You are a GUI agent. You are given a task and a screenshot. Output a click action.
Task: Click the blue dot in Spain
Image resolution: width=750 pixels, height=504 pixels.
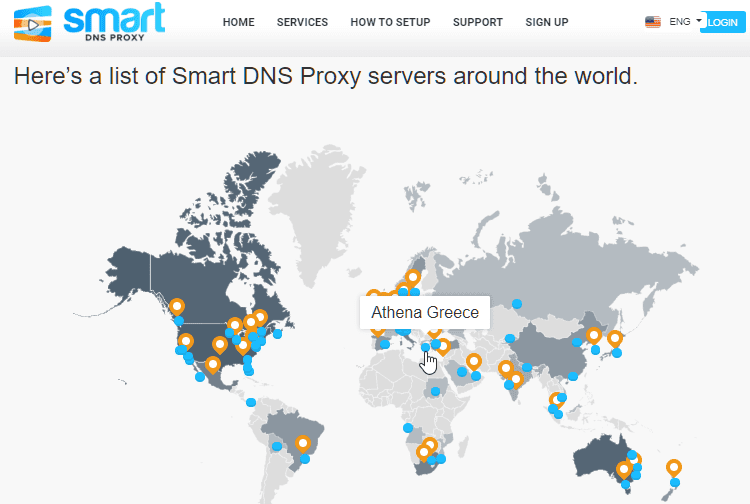click(385, 344)
